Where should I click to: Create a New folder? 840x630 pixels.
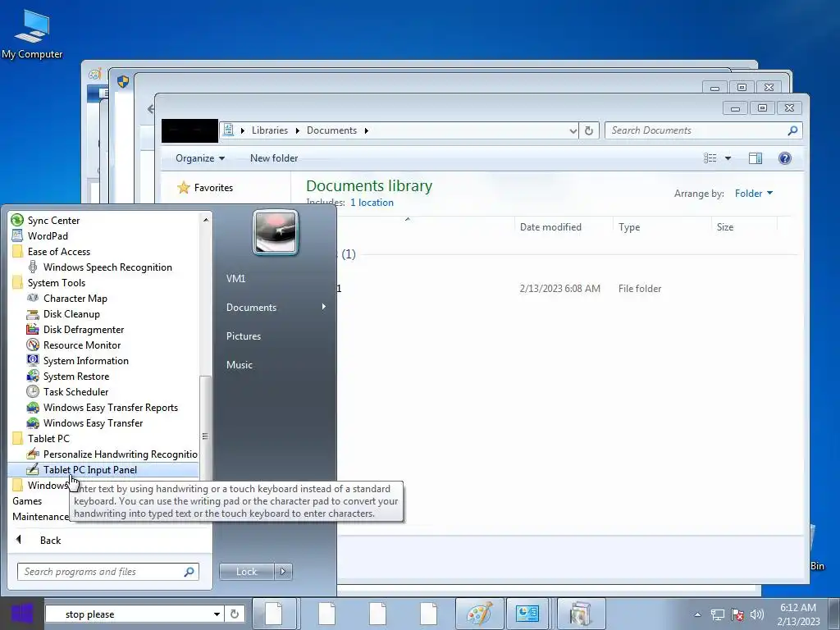[x=274, y=158]
